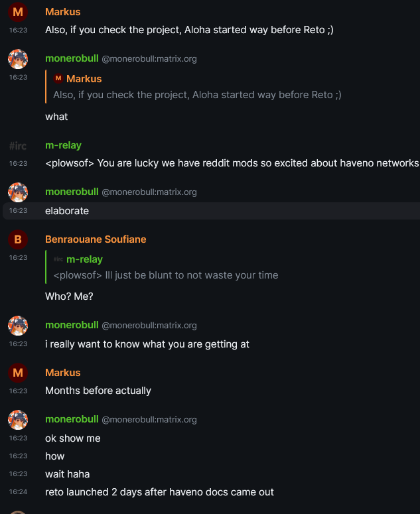Click the m-relay sender name above the plowsof reddit mods message
This screenshot has height=514, width=420.
pos(63,145)
